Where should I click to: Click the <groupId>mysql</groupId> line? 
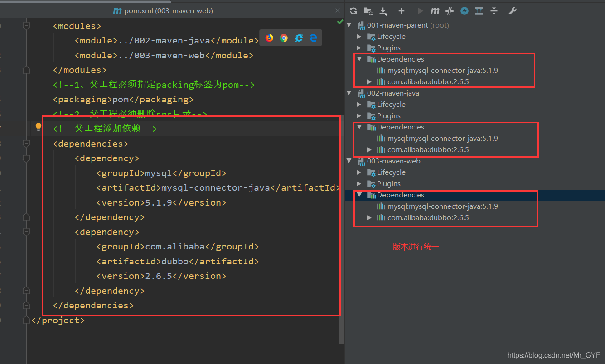click(161, 173)
